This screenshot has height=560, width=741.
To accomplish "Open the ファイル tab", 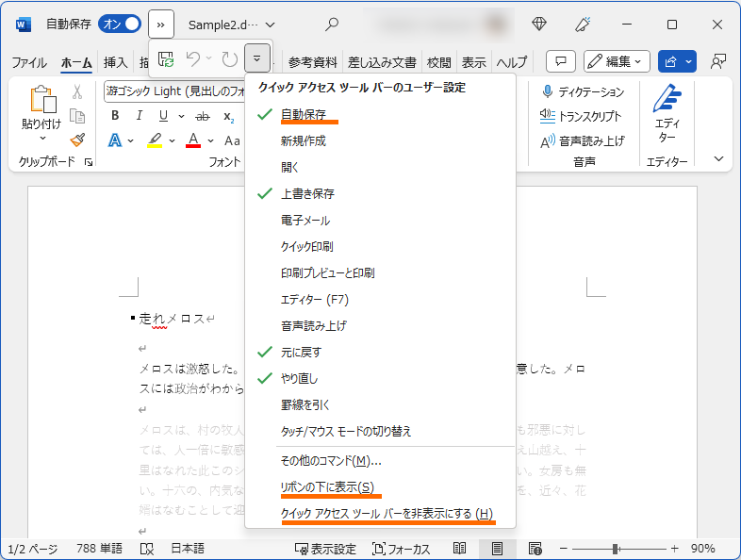I will (29, 62).
